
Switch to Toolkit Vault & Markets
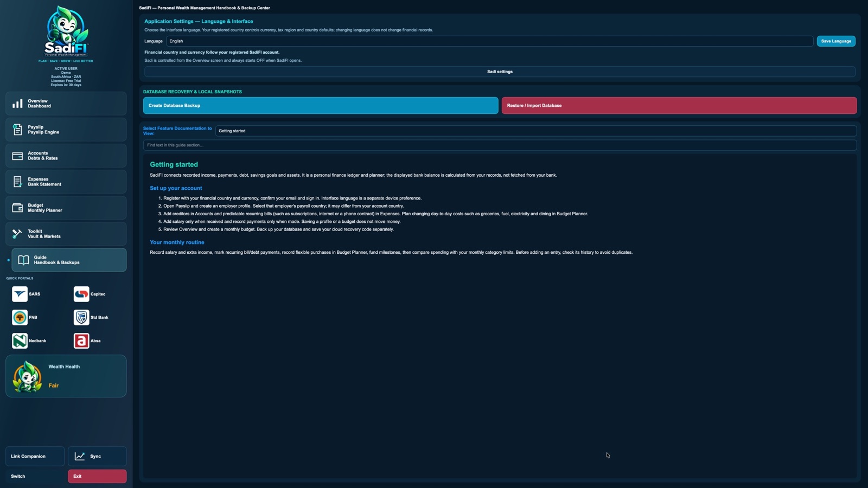[66, 234]
